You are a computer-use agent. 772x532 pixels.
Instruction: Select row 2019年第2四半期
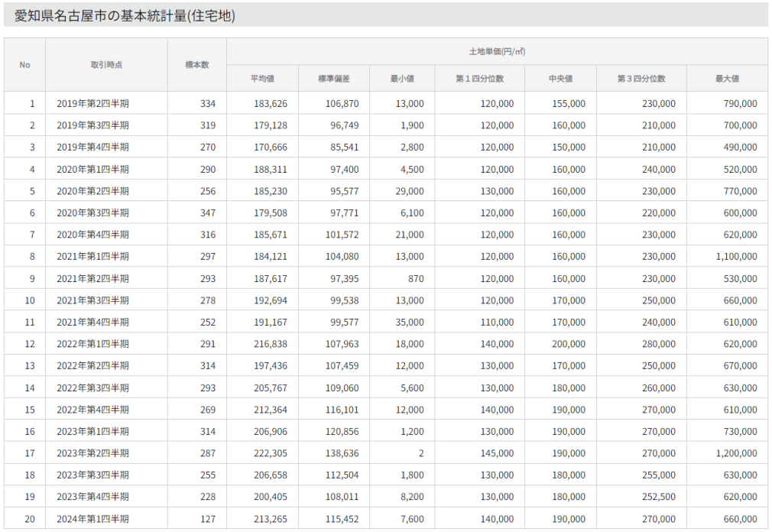click(x=386, y=103)
